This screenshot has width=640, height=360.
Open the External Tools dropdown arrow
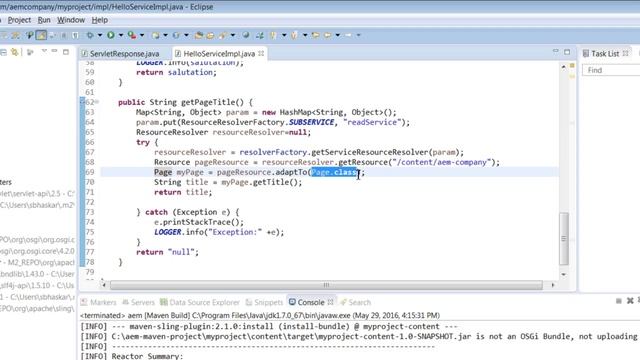click(x=142, y=35)
